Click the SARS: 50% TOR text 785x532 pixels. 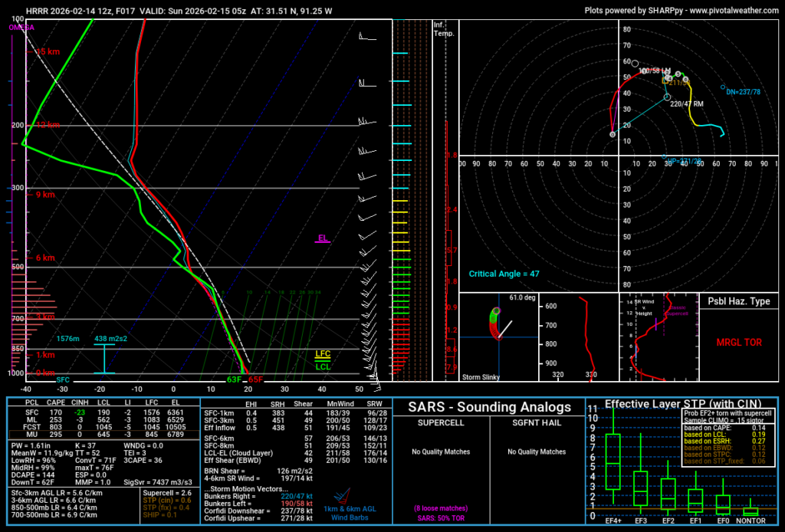(x=440, y=518)
